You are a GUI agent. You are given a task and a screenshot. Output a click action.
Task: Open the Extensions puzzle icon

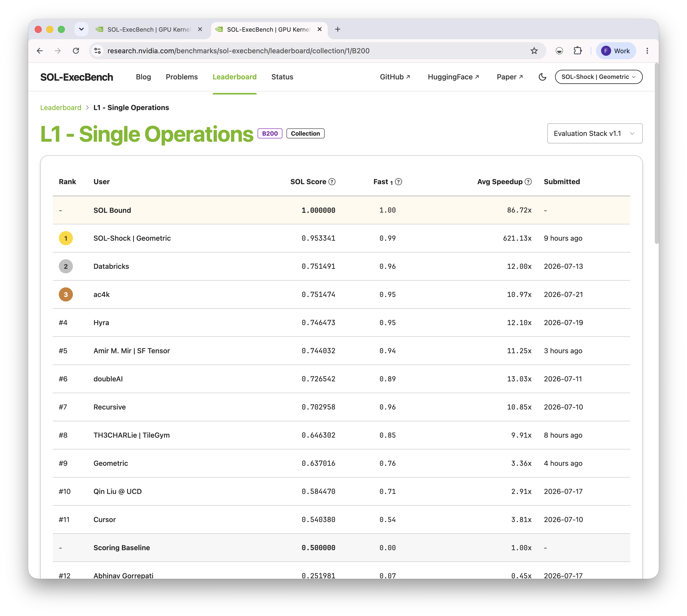578,51
